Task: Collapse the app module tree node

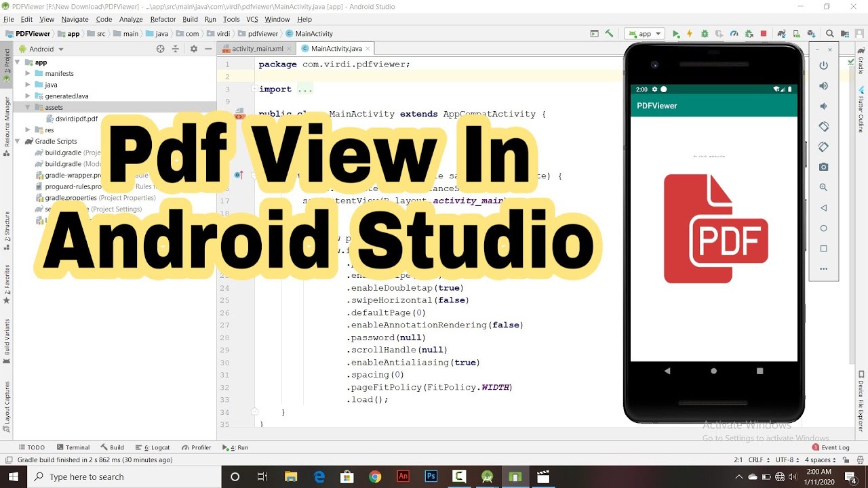Action: pyautogui.click(x=18, y=62)
